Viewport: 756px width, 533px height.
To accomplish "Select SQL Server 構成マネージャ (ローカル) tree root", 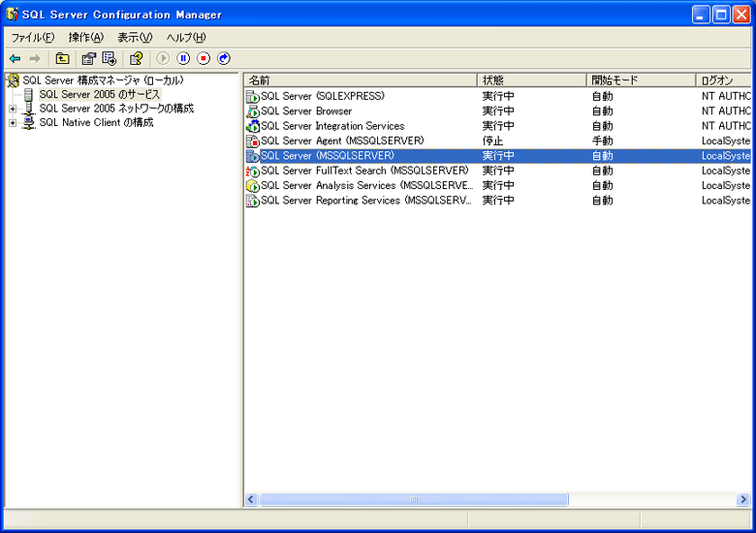I will tap(103, 80).
